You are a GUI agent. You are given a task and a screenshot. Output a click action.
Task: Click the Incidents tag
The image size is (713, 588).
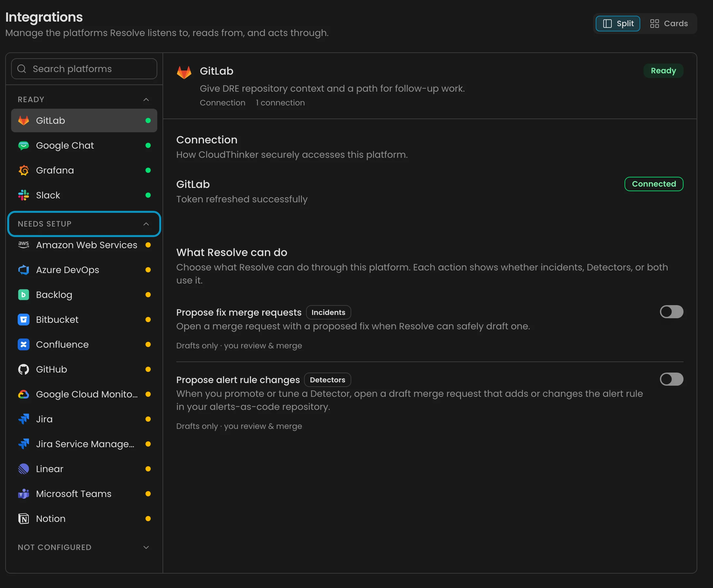click(328, 312)
